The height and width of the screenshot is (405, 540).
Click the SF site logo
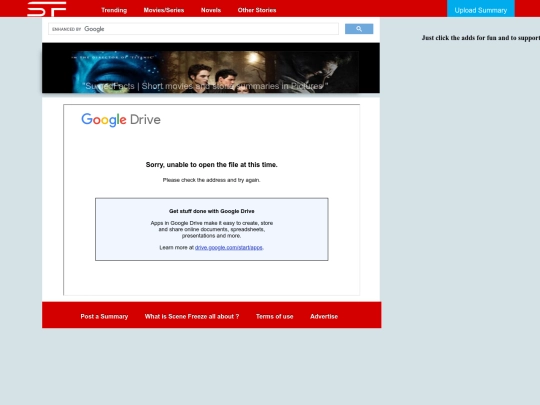(46, 9)
